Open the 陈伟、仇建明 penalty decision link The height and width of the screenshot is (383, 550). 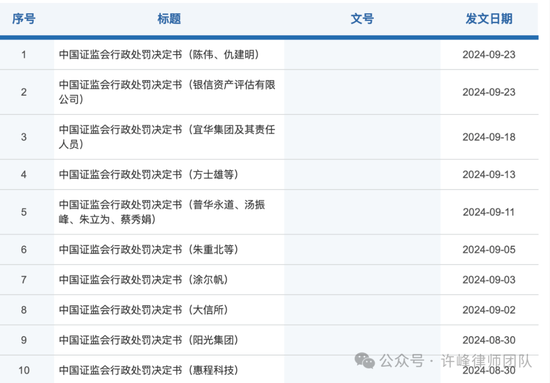point(159,54)
